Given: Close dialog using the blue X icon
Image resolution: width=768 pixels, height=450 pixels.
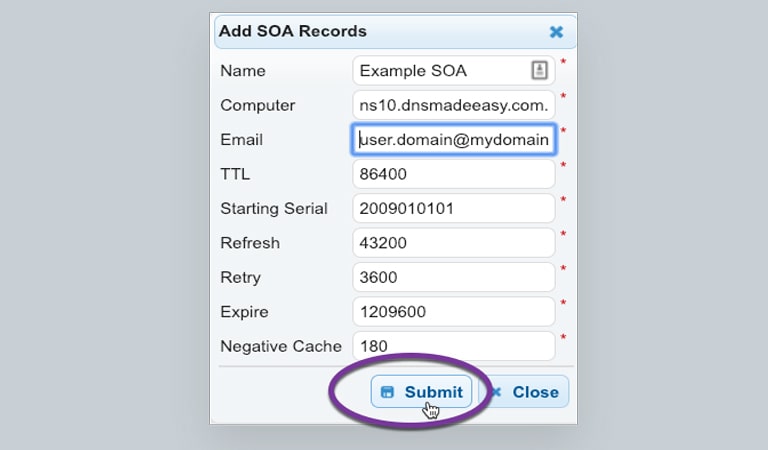Looking at the screenshot, I should [556, 32].
